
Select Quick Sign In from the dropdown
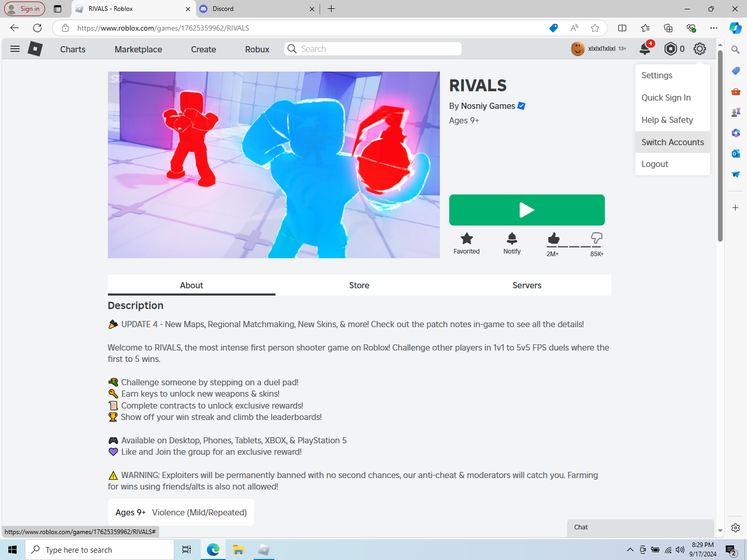pos(673,97)
